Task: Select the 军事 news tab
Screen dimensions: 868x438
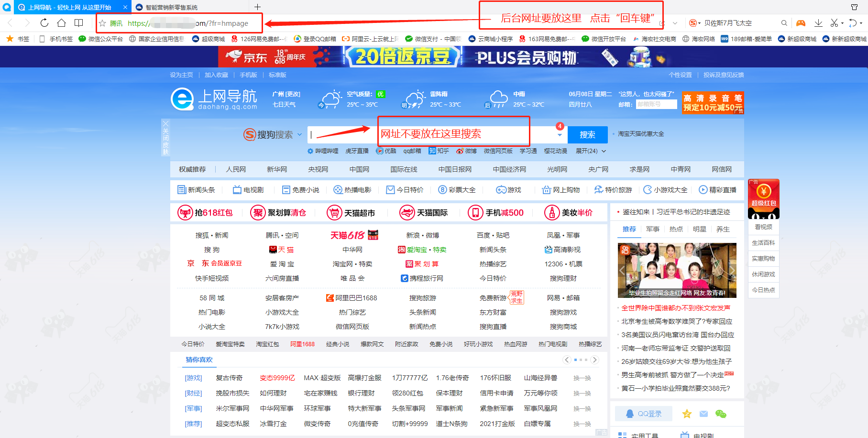Action: [653, 229]
